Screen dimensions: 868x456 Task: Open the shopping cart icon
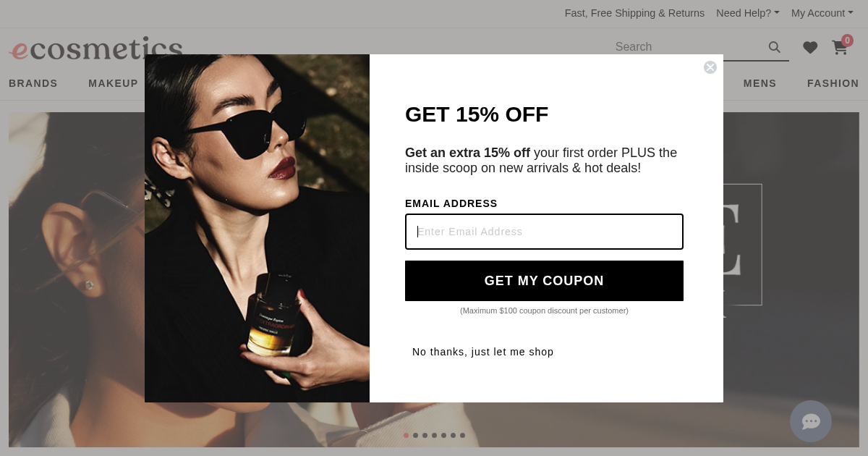pos(840,48)
